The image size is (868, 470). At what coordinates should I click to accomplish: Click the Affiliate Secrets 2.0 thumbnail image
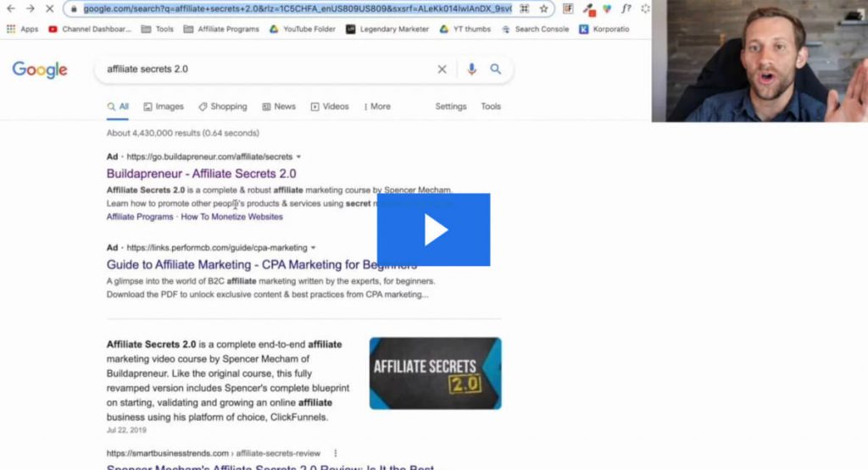(435, 373)
